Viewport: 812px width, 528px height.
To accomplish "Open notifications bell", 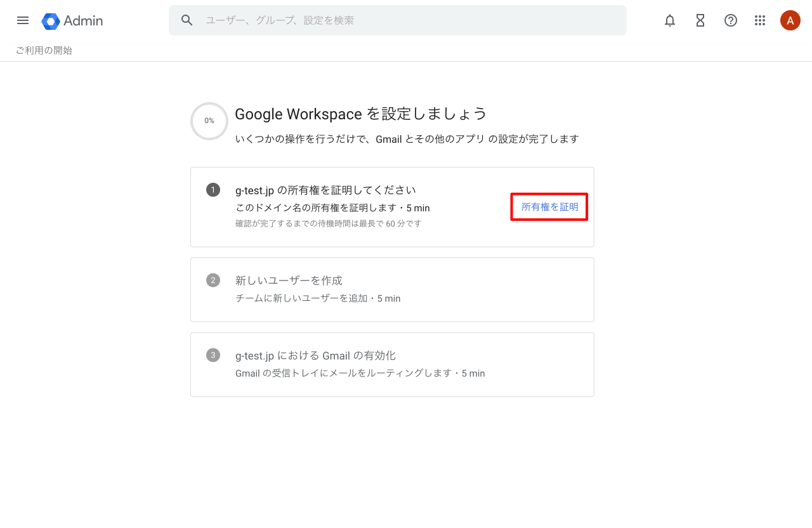I will pyautogui.click(x=670, y=20).
